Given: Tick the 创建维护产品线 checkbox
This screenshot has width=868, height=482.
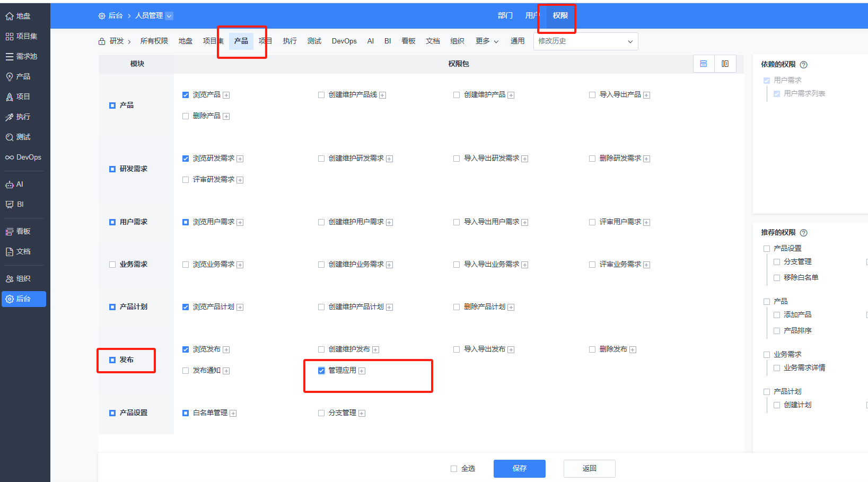Looking at the screenshot, I should click(321, 95).
